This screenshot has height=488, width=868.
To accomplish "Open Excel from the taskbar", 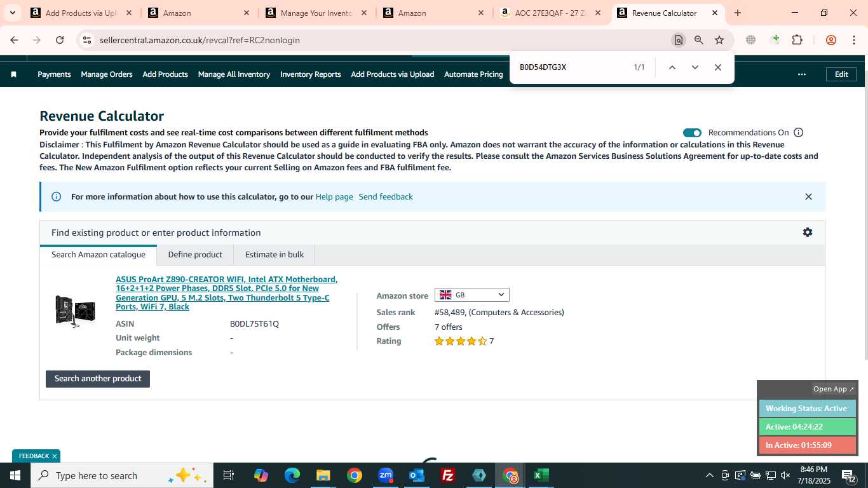I will (x=541, y=475).
